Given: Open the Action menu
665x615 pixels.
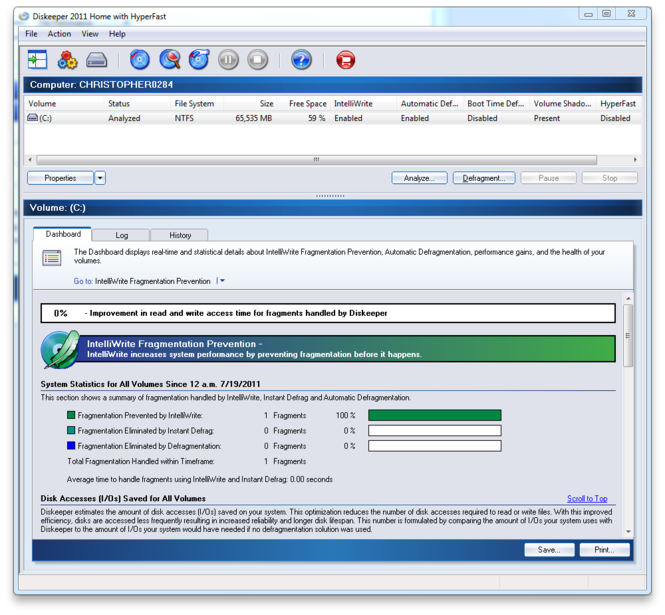Looking at the screenshot, I should (x=59, y=34).
